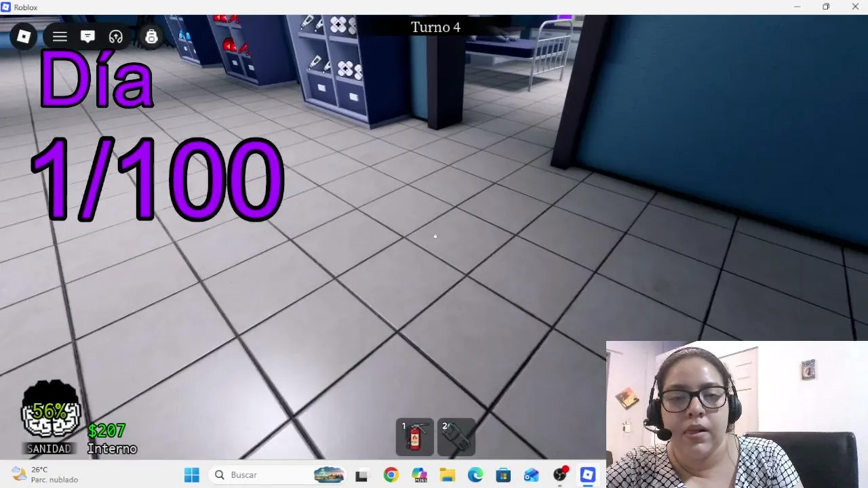Open the weather widget showing 26°C
This screenshot has height=488, width=868.
pyautogui.click(x=45, y=474)
